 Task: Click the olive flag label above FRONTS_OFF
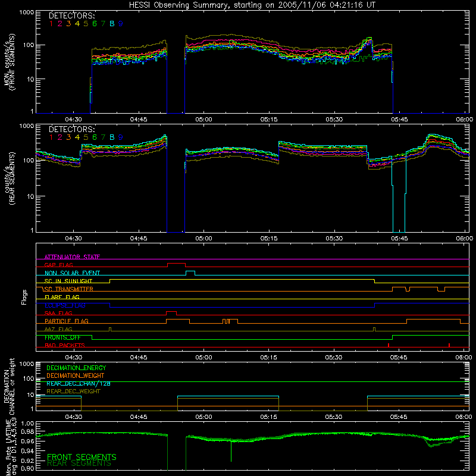point(58,329)
